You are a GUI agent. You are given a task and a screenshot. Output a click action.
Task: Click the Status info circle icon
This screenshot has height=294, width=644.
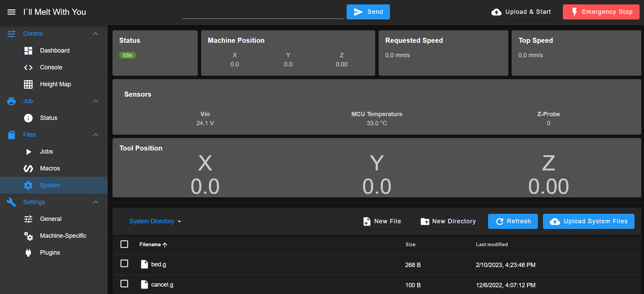coord(28,118)
